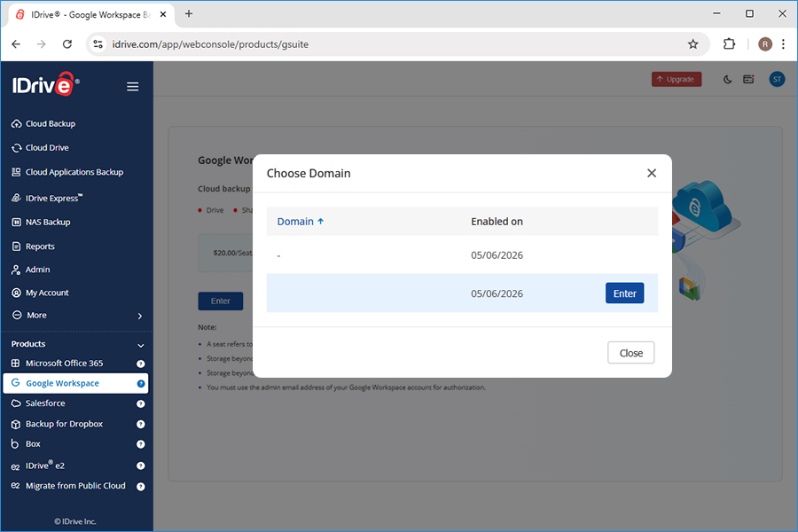This screenshot has width=798, height=532.
Task: Click help icon next to Migrate from Public Cloud
Action: coord(140,486)
